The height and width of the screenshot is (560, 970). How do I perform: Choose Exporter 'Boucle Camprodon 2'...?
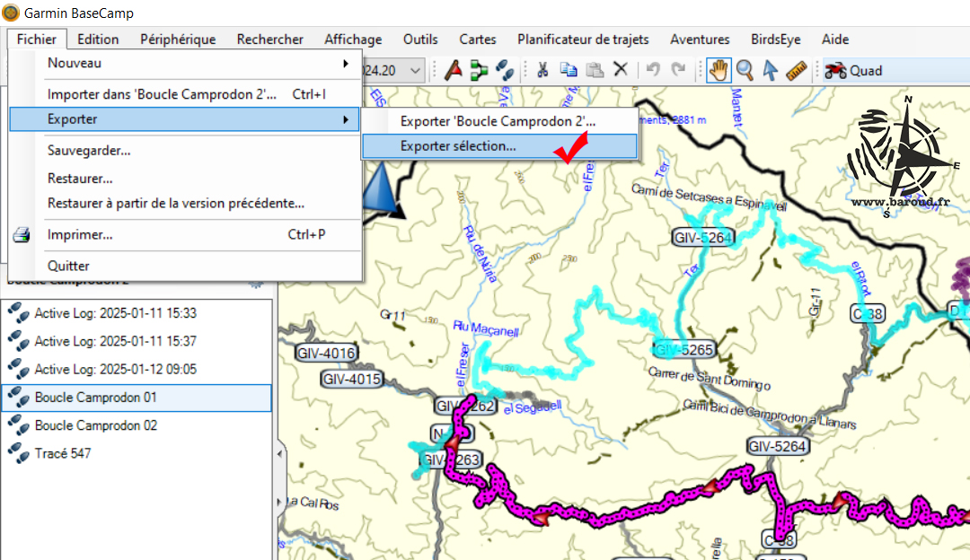coord(500,121)
